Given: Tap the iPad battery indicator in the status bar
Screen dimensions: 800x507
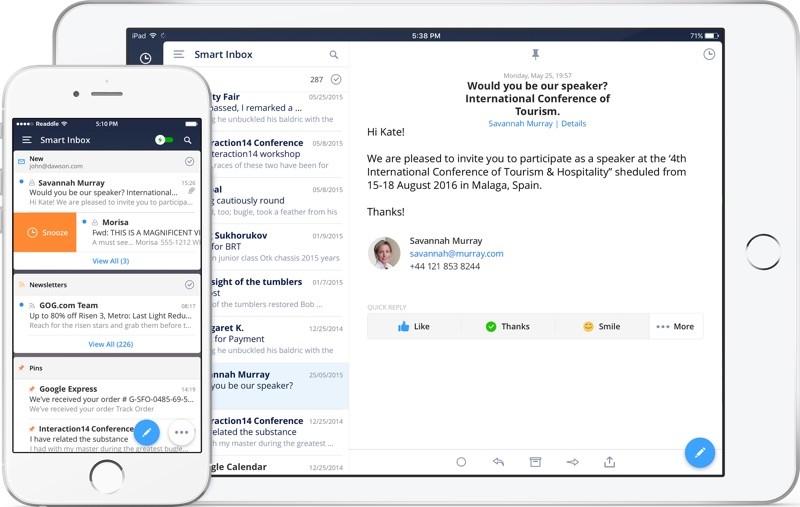Looking at the screenshot, I should 712,36.
